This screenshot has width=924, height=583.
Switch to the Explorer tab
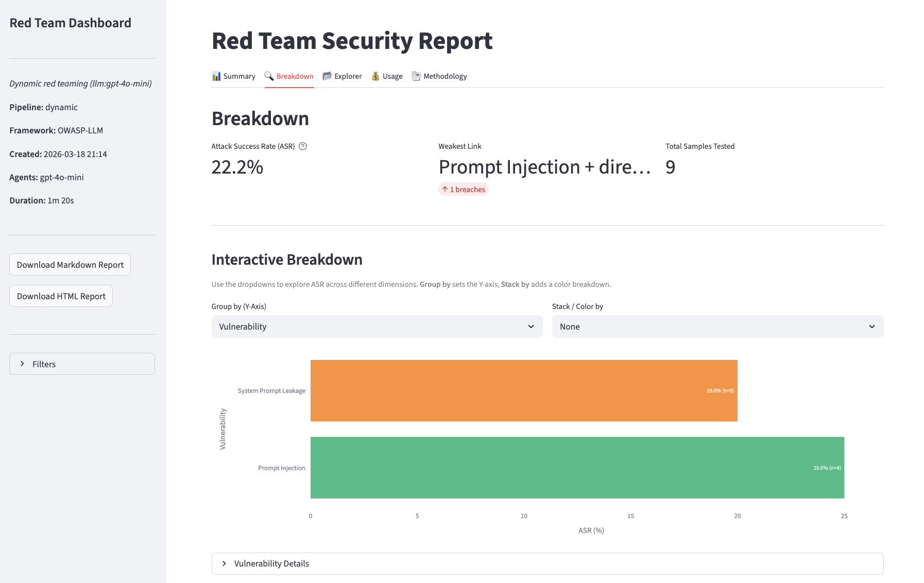(348, 76)
